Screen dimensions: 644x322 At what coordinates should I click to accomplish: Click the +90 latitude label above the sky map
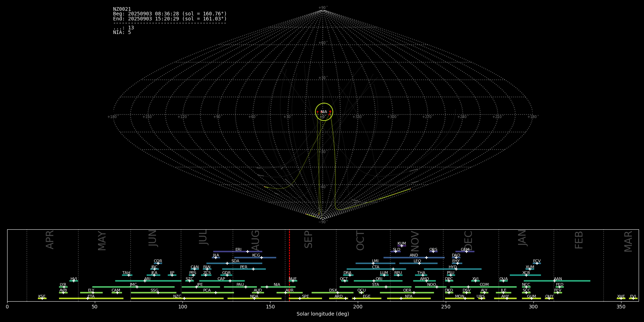tap(322, 8)
